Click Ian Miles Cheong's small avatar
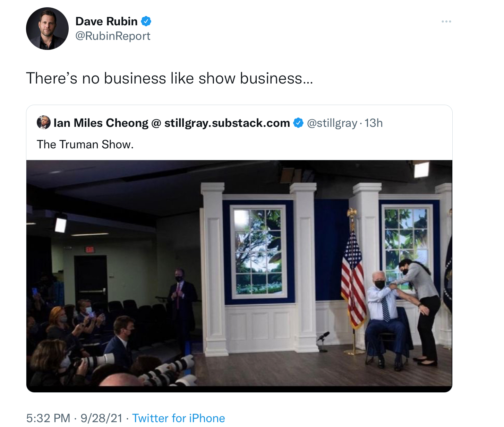The height and width of the screenshot is (427, 504). pyautogui.click(x=44, y=123)
